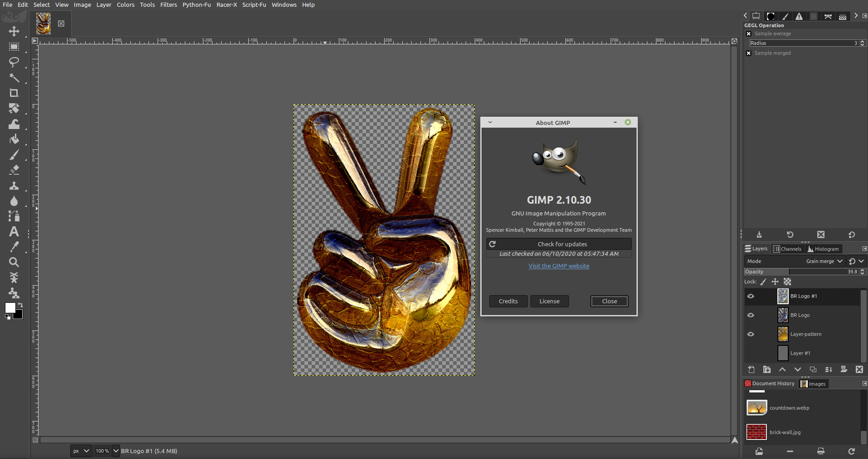
Task: Open tool options tab menu arrow
Action: 864,16
